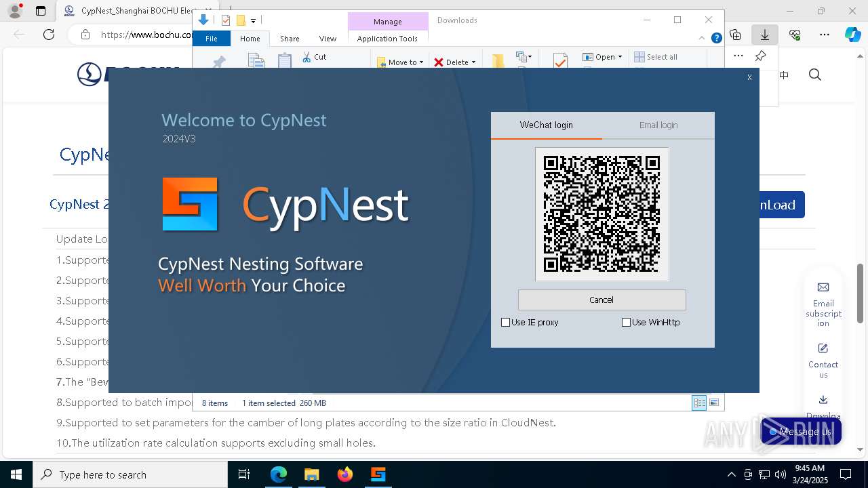Open Firefox from the taskbar
868x488 pixels.
(344, 474)
